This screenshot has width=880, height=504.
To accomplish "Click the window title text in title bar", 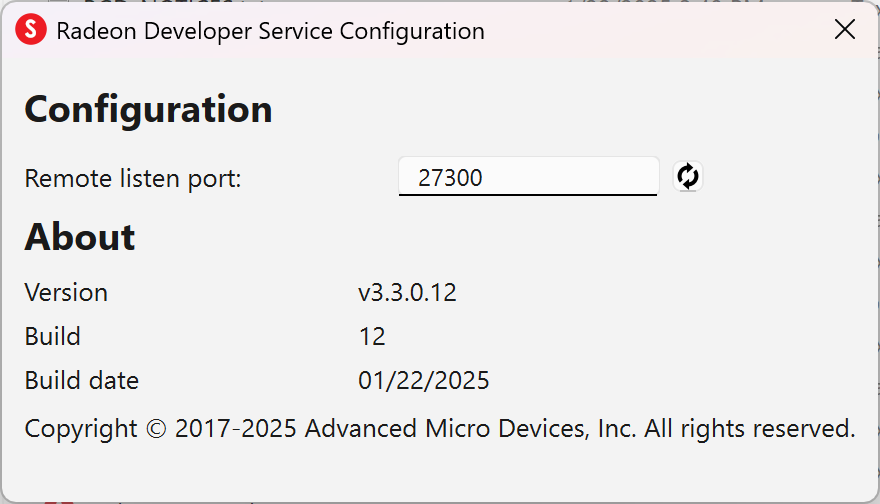I will 270,30.
